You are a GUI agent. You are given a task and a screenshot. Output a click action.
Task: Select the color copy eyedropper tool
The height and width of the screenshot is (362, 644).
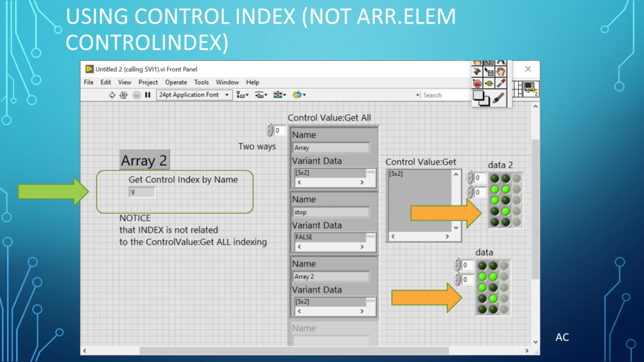[x=501, y=83]
